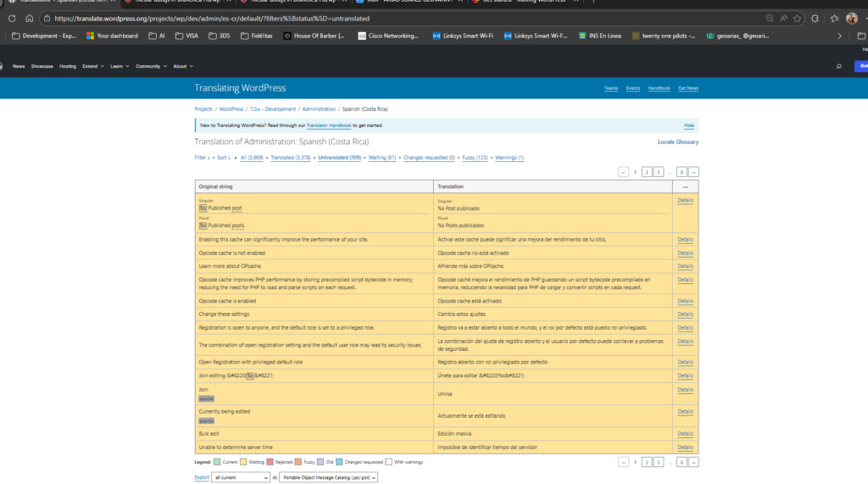
Task: Show Fuzzy (123) translations
Action: click(476, 158)
